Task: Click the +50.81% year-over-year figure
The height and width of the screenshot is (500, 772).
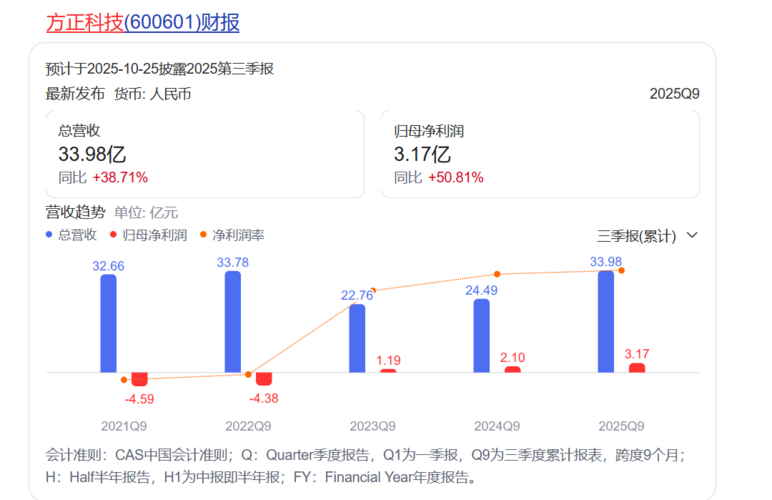Action: (456, 178)
